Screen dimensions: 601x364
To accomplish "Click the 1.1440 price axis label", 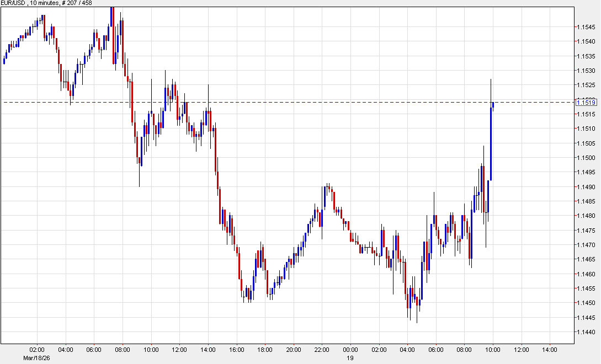I will tap(585, 333).
